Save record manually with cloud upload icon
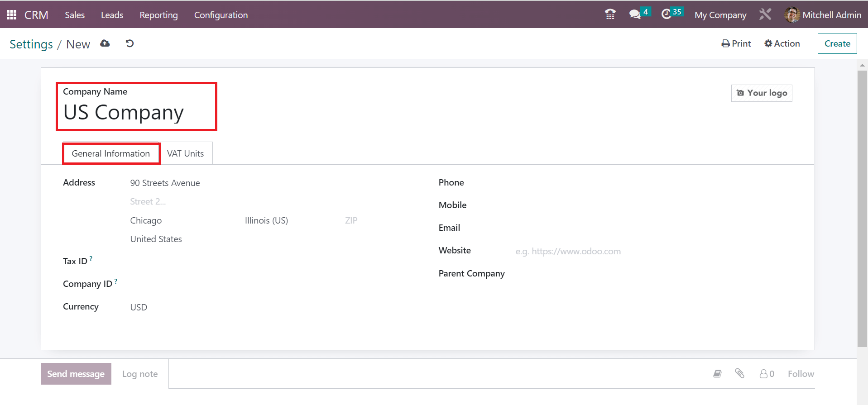 [105, 43]
